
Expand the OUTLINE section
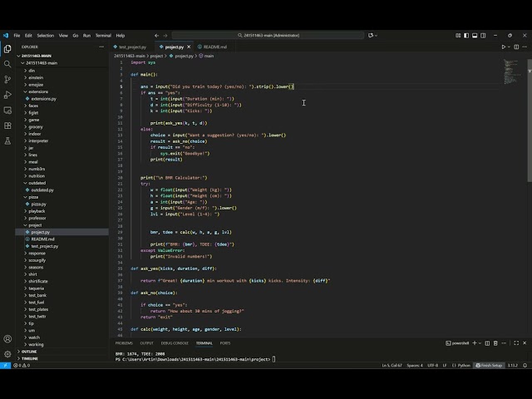click(29, 352)
